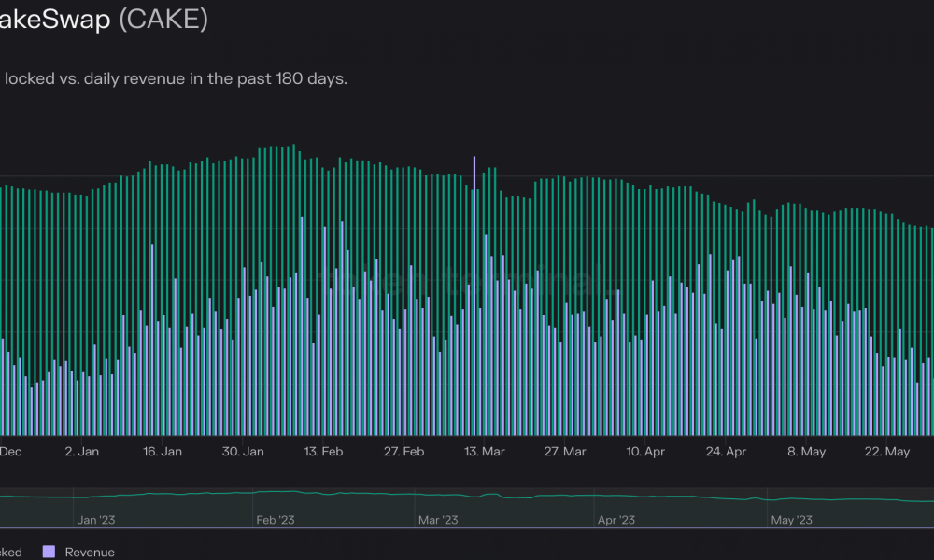
Task: Select the "16. Jan" axis label
Action: tap(162, 452)
